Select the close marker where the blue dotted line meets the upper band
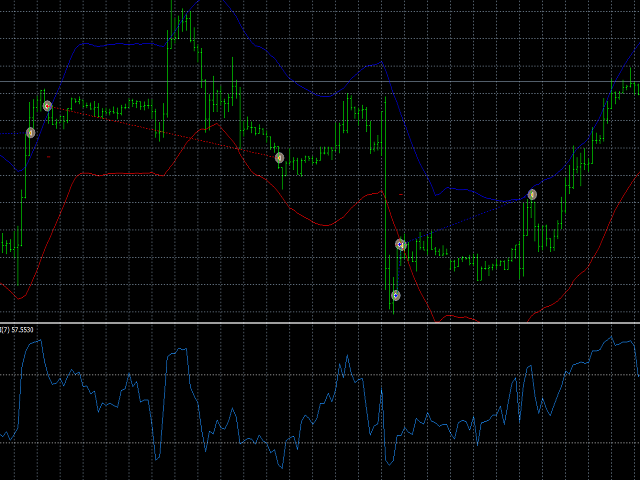Screen dimensions: 640x480 tap(532, 195)
